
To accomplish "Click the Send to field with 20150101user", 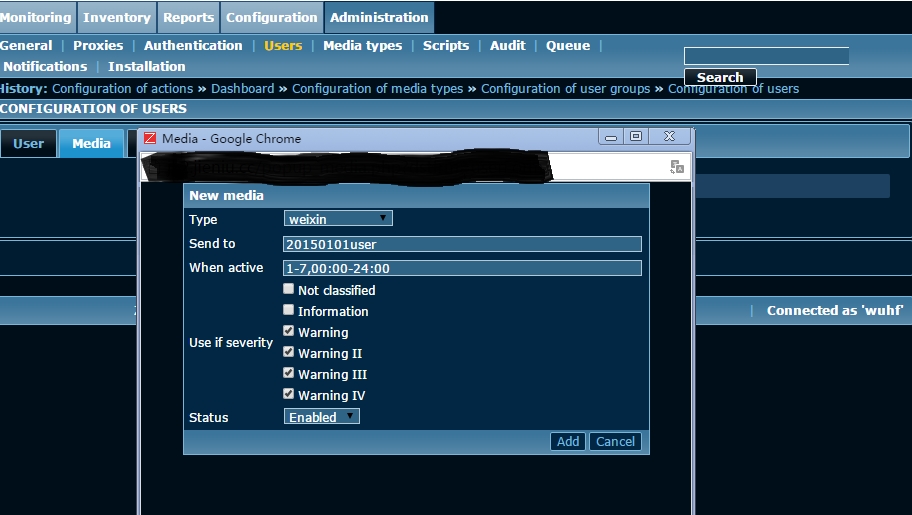I will [x=462, y=244].
